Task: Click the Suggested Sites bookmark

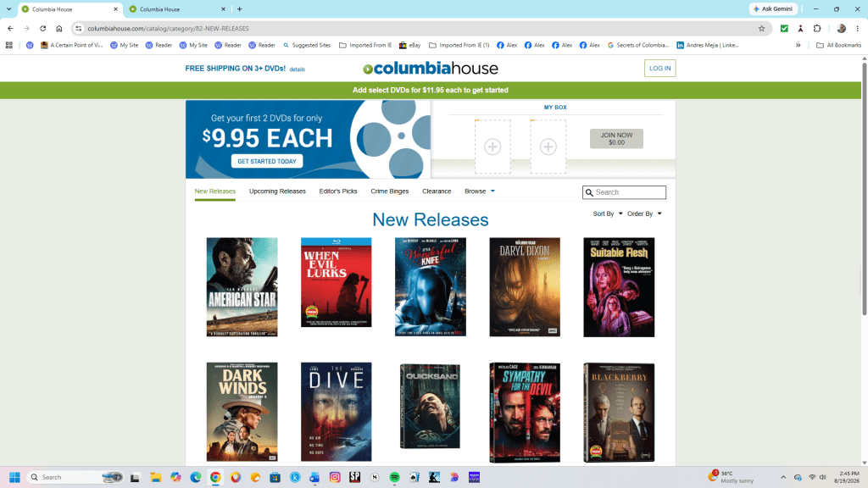Action: [x=307, y=45]
